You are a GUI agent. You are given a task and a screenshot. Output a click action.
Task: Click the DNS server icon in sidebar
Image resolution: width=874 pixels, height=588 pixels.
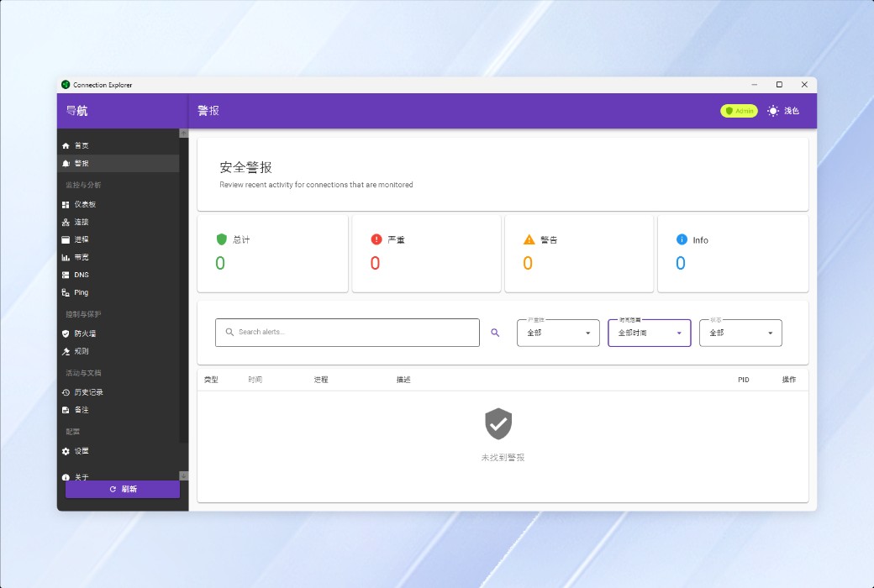[66, 275]
